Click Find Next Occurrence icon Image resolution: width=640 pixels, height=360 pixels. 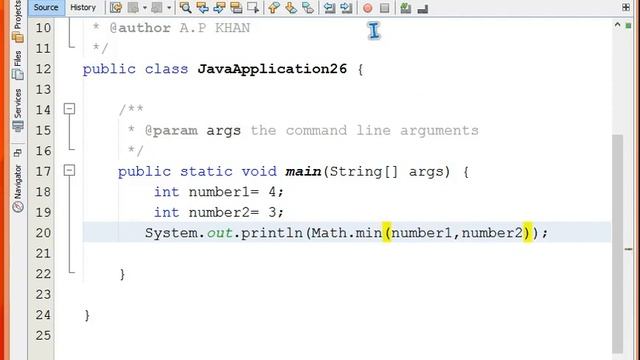coord(219,7)
